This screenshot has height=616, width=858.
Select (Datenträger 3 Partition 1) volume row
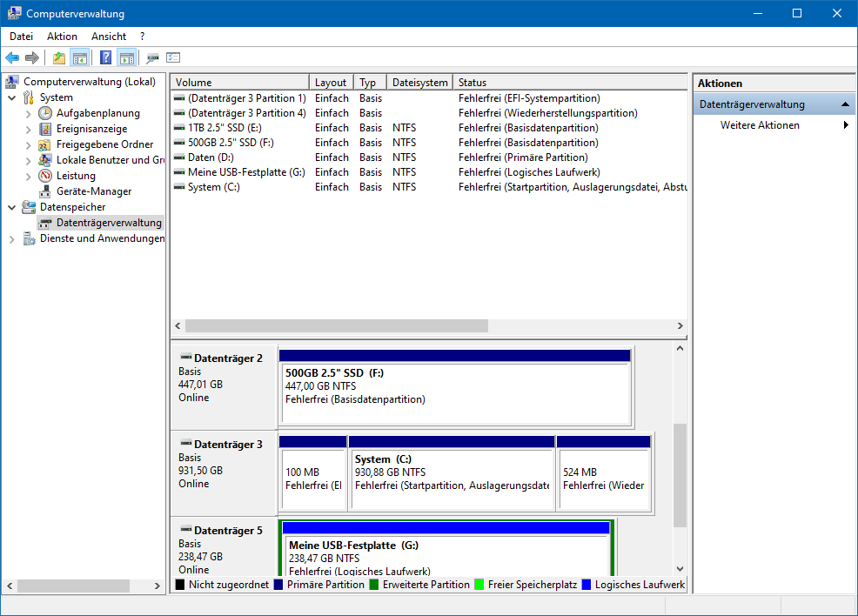429,98
